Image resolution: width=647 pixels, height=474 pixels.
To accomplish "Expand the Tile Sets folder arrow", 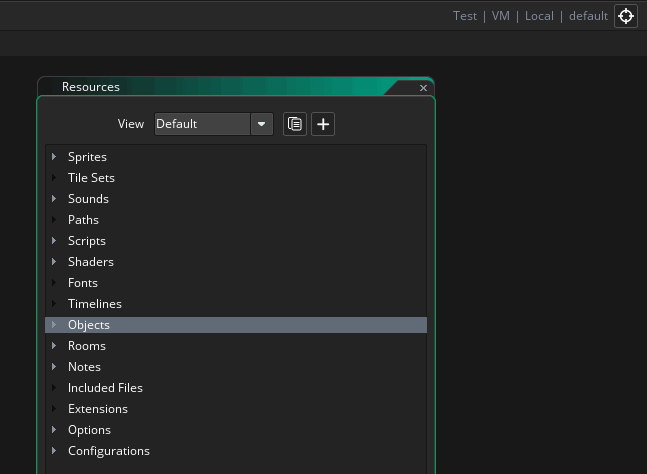I will coord(54,178).
